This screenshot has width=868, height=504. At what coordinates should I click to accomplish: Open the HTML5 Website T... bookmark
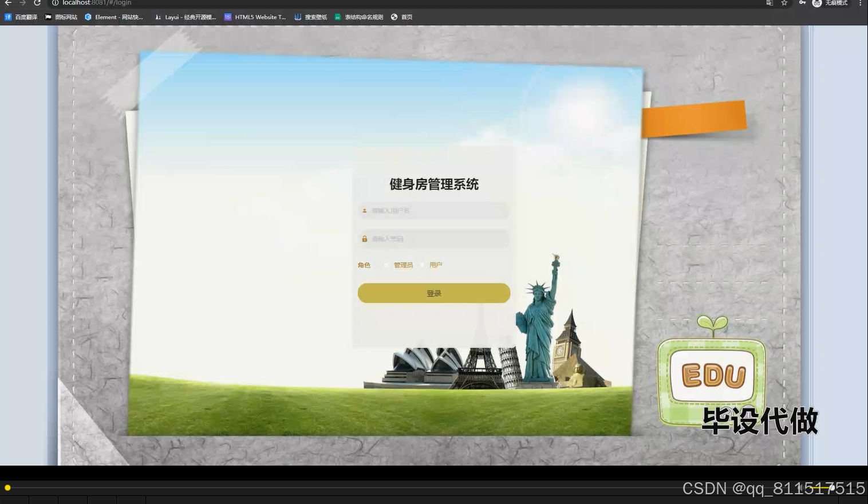tap(255, 17)
